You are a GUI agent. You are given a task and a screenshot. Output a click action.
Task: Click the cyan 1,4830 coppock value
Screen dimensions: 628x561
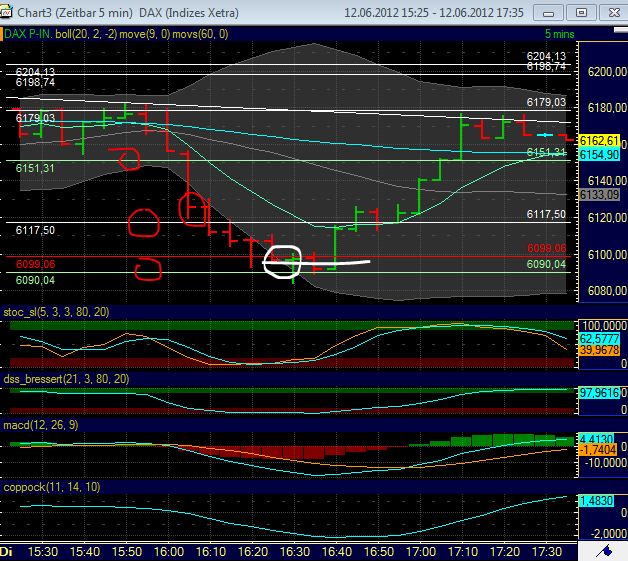596,501
